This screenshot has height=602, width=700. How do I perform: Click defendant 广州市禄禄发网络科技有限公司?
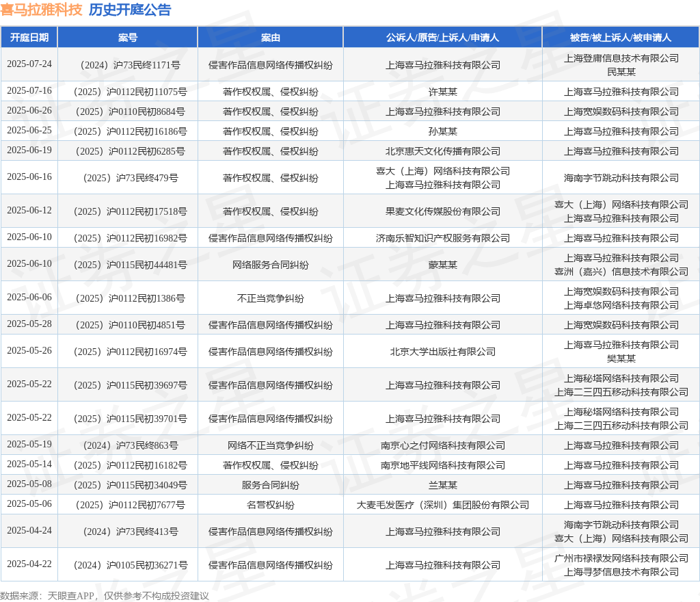(621, 559)
